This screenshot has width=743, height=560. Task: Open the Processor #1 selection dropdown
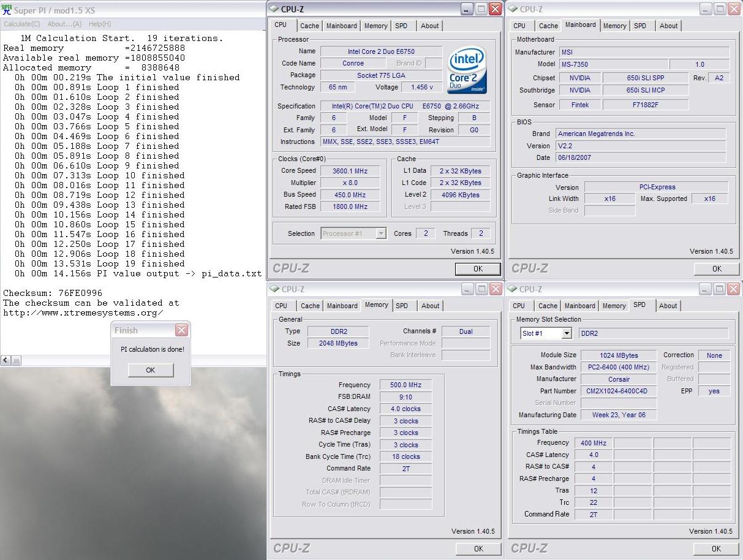coord(353,233)
